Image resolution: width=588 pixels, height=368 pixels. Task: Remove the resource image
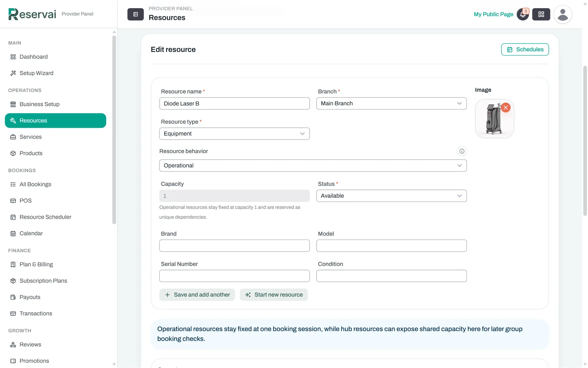pyautogui.click(x=506, y=108)
